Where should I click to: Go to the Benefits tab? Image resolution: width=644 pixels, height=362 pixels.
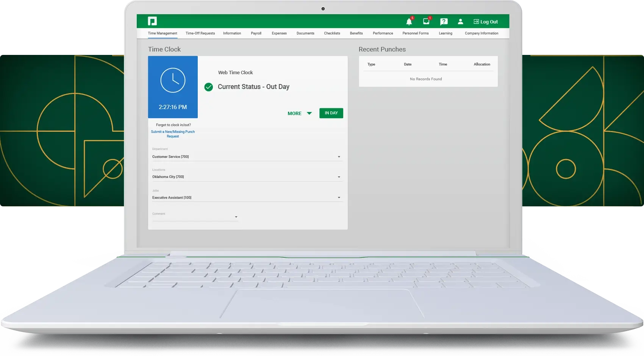point(356,33)
